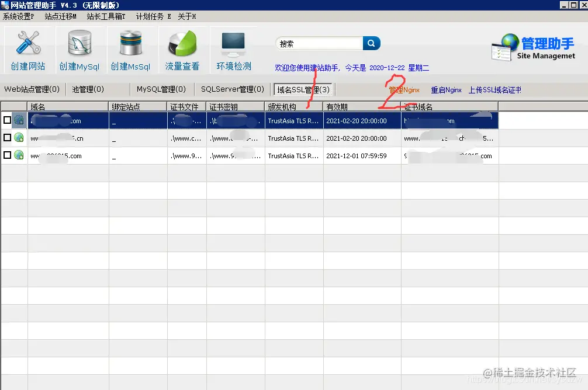Sort by the 证书域名 column header
The width and height of the screenshot is (588, 390).
(x=449, y=106)
